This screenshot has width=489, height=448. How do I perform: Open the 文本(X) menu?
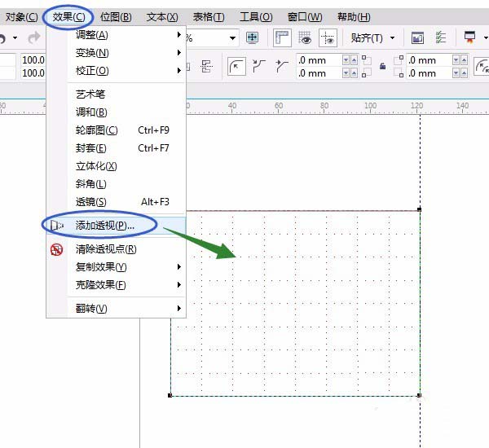[x=162, y=17]
